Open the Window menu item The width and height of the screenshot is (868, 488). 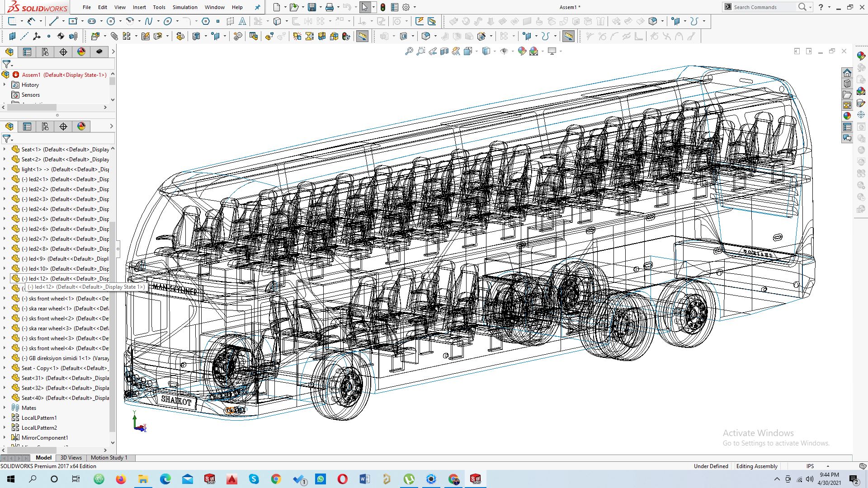213,7
